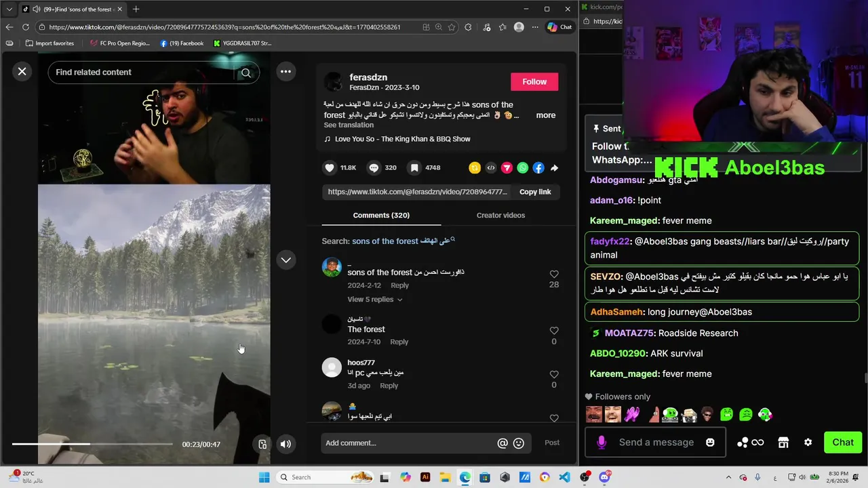
Task: Open Kick channel points icon
Action: point(750,443)
